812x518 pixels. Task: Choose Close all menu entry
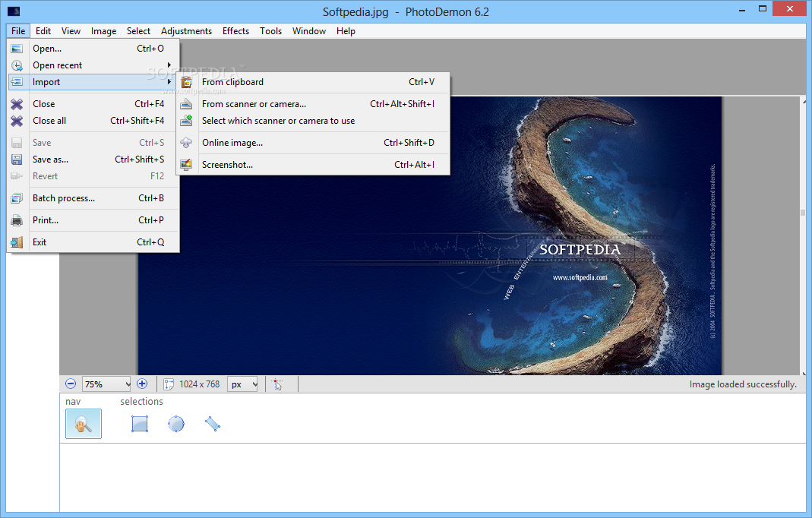[93, 121]
